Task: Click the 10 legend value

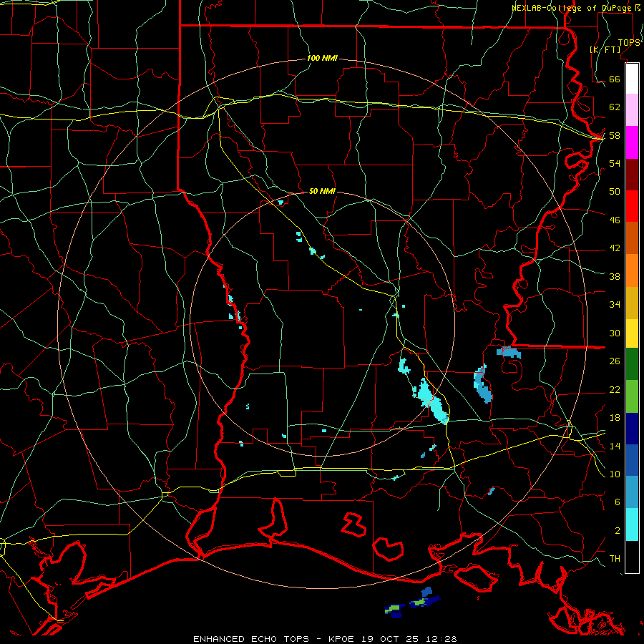Action: 615,474
